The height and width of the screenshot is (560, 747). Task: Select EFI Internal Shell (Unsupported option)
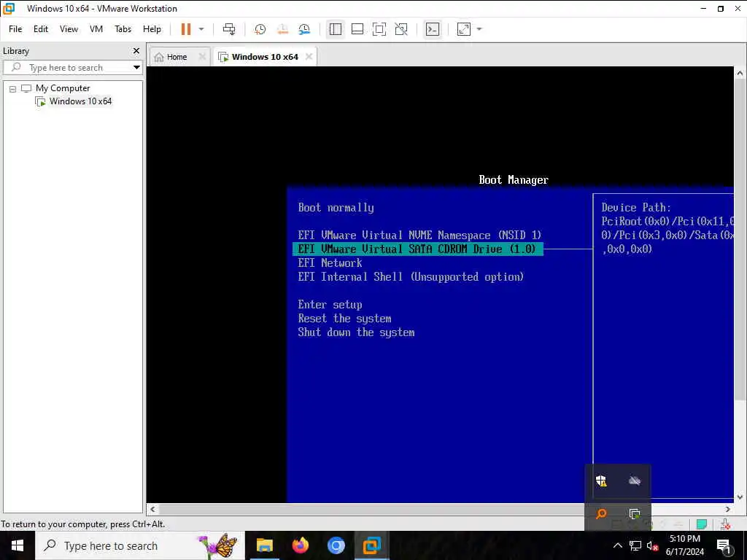point(411,276)
